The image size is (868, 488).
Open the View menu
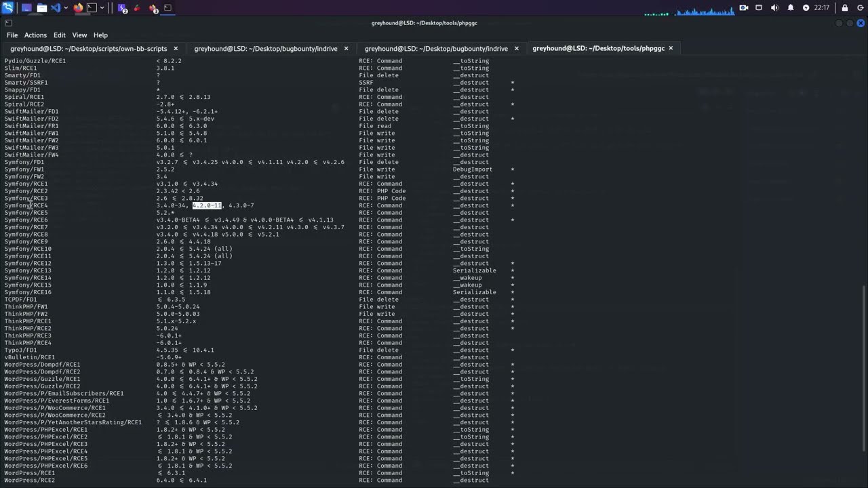coord(79,35)
